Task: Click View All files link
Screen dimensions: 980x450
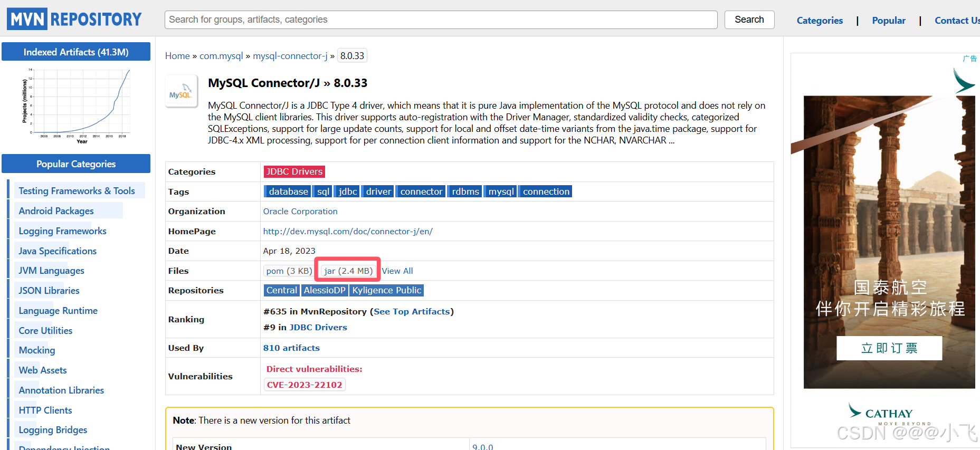Action: pyautogui.click(x=397, y=271)
